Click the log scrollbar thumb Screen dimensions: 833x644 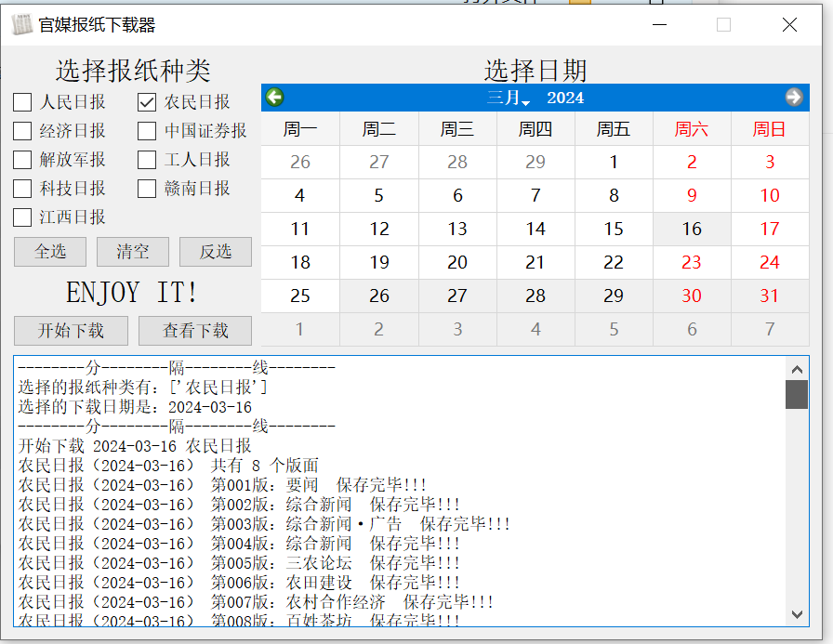click(x=796, y=394)
